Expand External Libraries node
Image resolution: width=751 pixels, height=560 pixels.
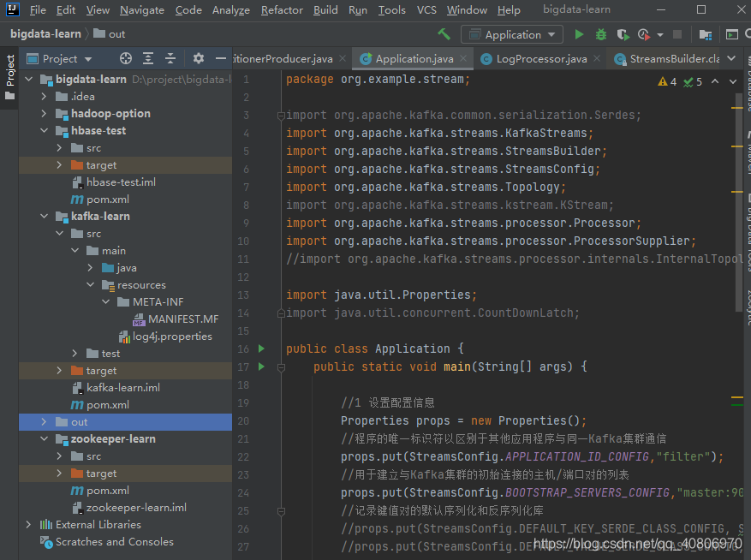click(x=29, y=525)
